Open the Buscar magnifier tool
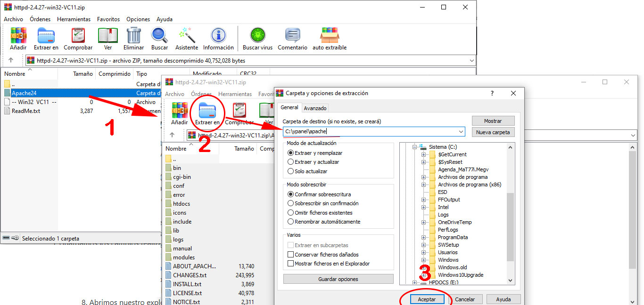 click(160, 39)
